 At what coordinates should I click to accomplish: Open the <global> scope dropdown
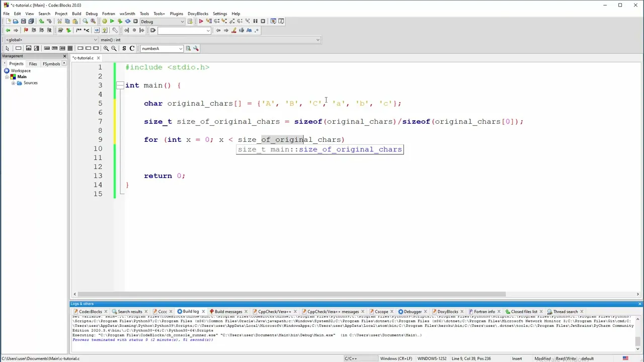(x=51, y=40)
